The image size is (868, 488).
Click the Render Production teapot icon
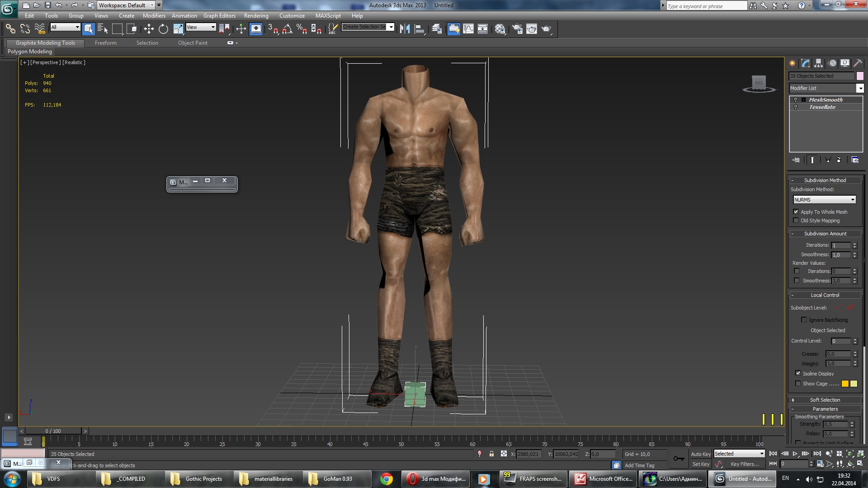(546, 29)
